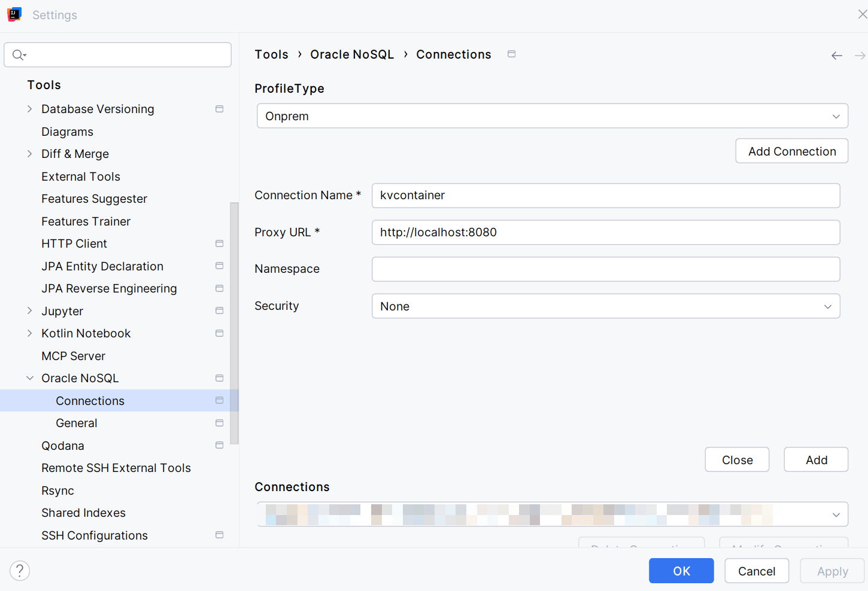Collapse Oracle NoSQL tree node

(30, 378)
